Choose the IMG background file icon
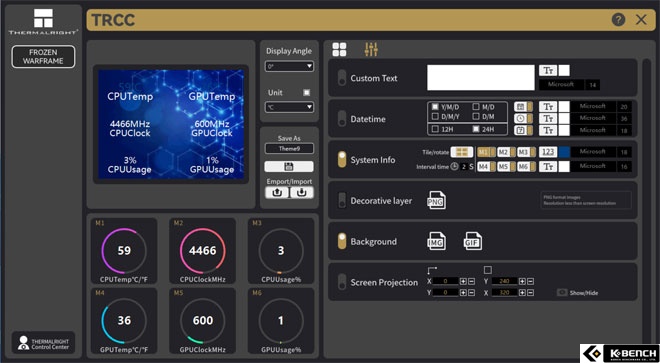 436,241
